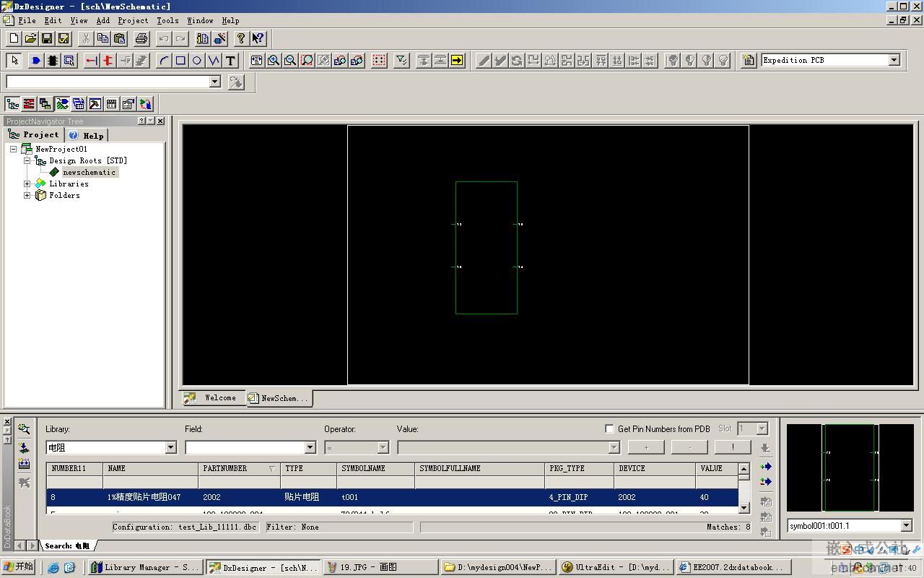924x578 pixels.
Task: Click the New document icon
Action: tap(14, 38)
